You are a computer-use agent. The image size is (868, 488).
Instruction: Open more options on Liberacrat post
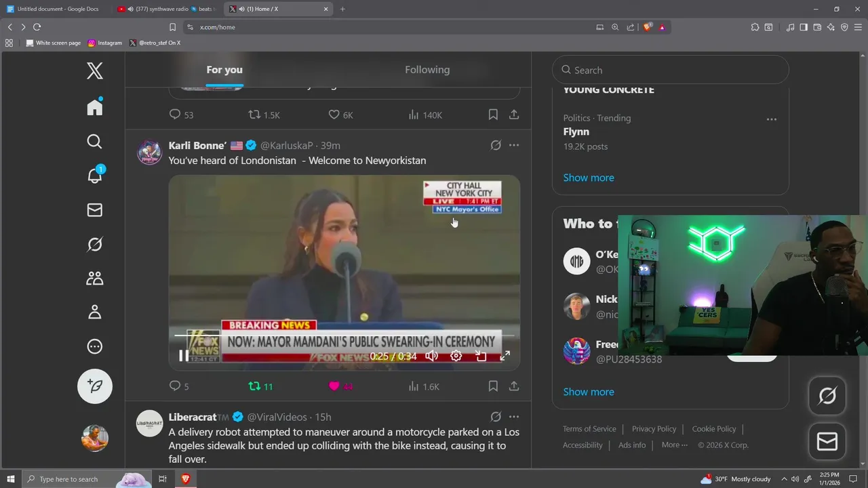click(x=514, y=417)
